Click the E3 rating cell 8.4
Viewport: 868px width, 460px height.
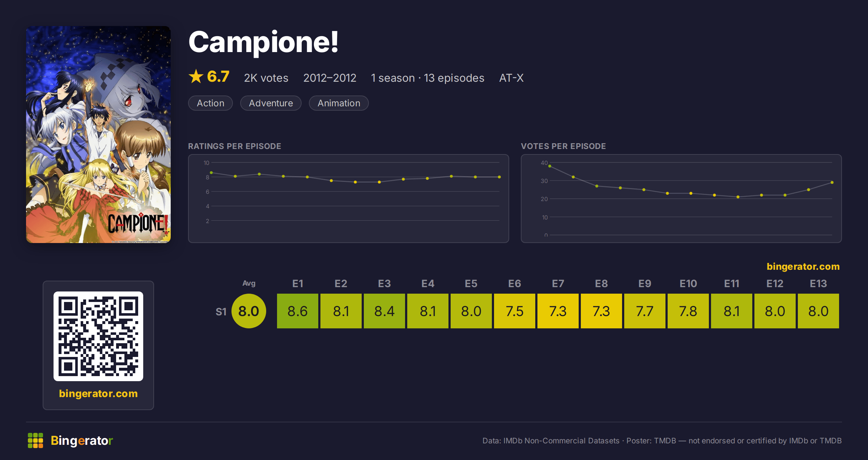click(x=384, y=311)
